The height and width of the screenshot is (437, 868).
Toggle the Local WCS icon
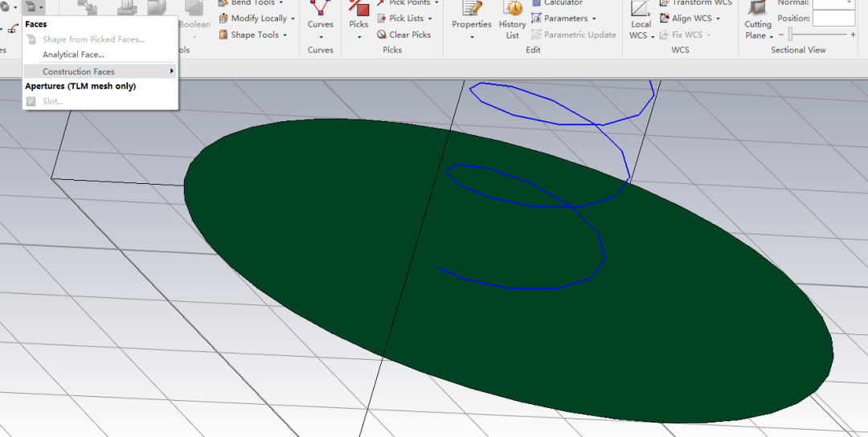[640, 8]
